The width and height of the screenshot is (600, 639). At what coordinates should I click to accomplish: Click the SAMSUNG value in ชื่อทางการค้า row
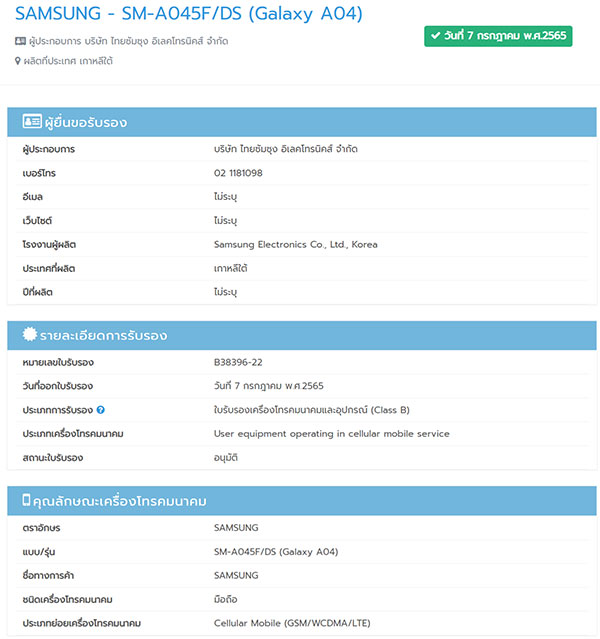[236, 575]
